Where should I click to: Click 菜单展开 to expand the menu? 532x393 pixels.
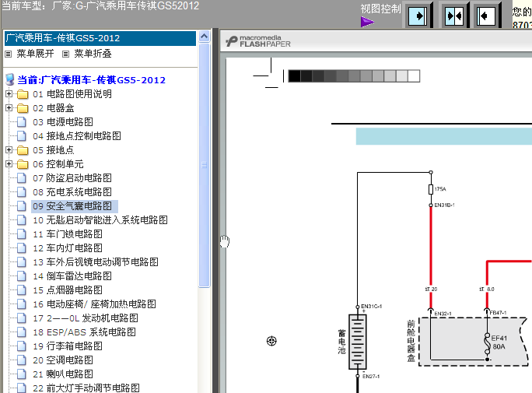[x=35, y=54]
